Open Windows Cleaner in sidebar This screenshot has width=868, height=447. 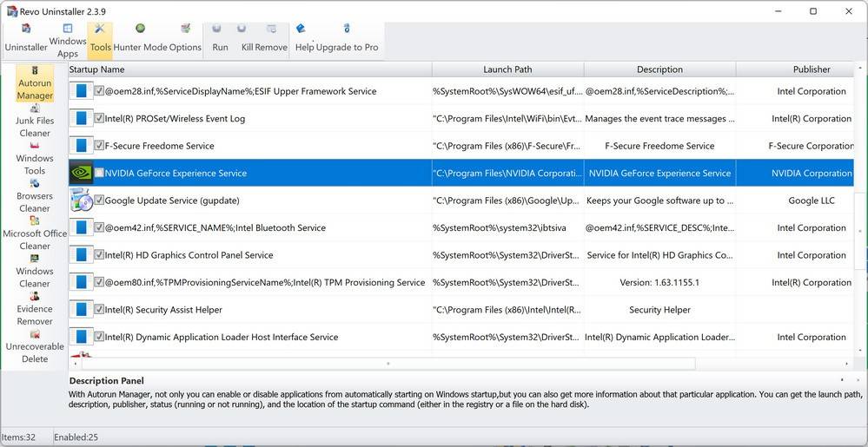35,272
